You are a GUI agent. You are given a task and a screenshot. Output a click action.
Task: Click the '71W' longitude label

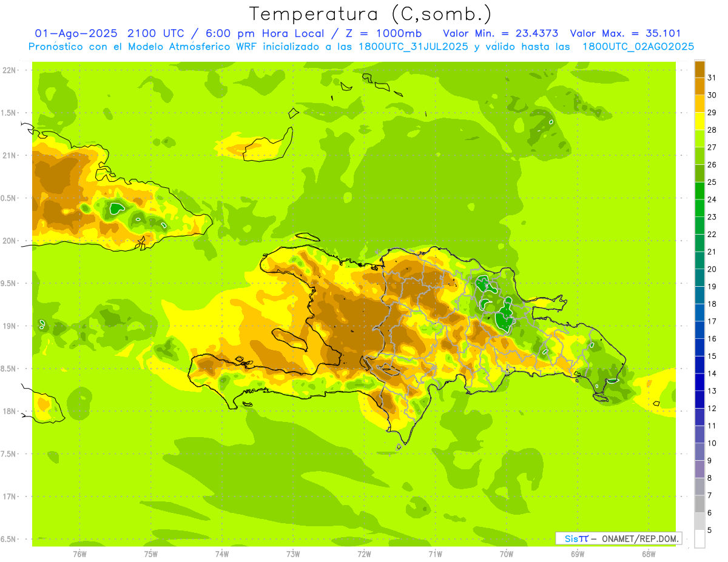435,554
